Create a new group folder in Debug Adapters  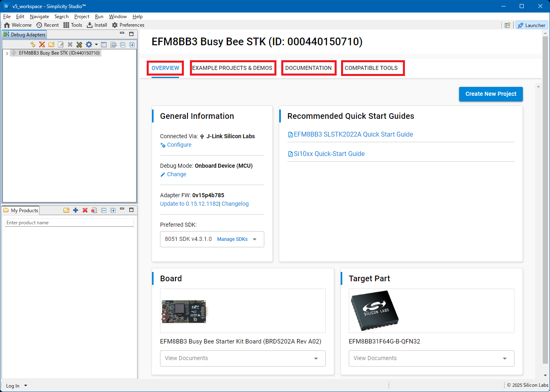click(x=51, y=44)
